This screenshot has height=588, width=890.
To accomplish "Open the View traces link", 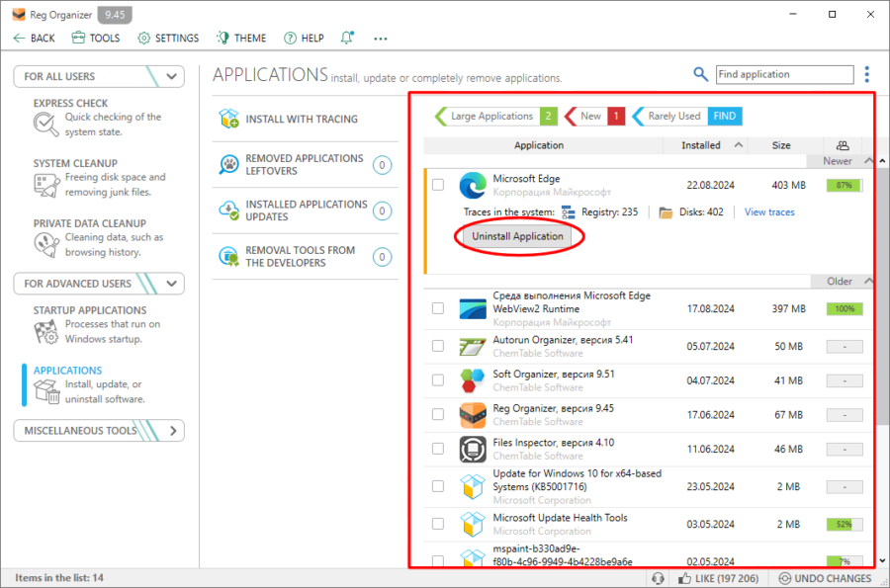I will coord(769,212).
